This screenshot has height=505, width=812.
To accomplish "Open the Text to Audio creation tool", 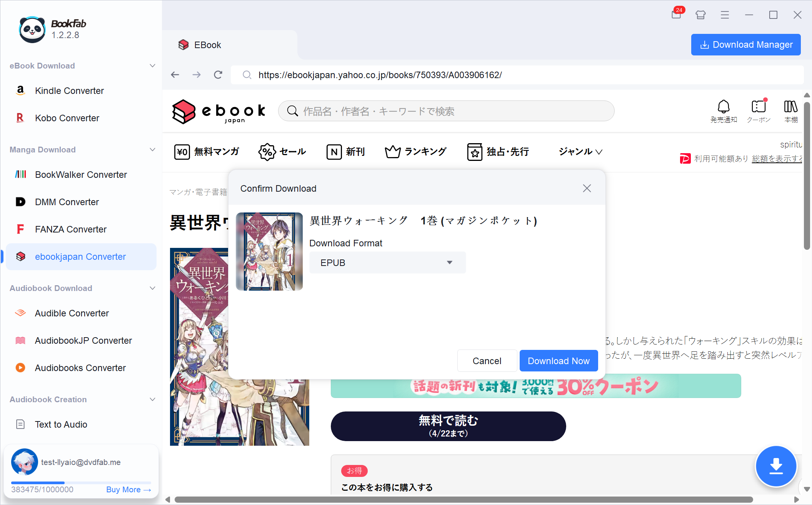I will (61, 424).
